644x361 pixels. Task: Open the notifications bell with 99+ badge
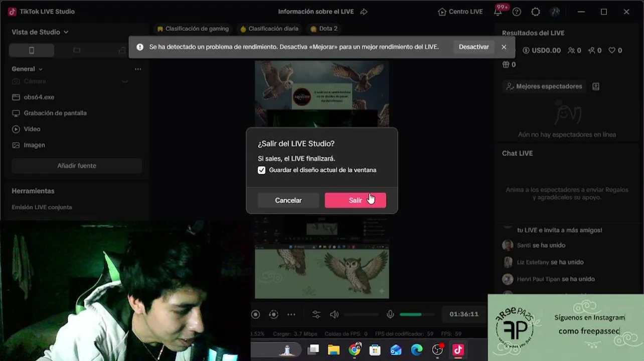point(498,12)
